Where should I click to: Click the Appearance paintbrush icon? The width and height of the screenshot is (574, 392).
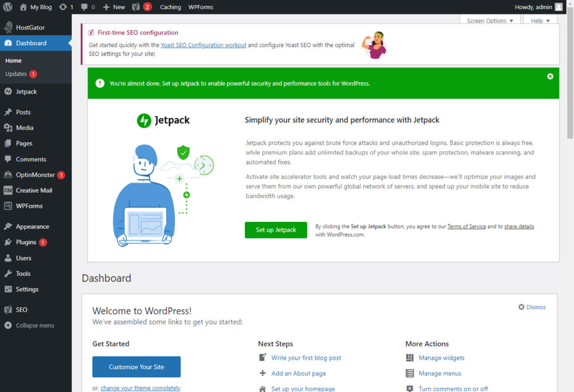pyautogui.click(x=8, y=226)
